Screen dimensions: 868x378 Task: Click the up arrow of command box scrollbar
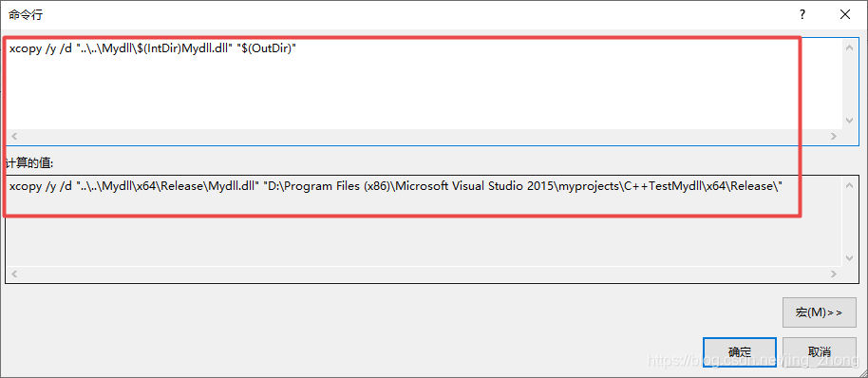(849, 47)
